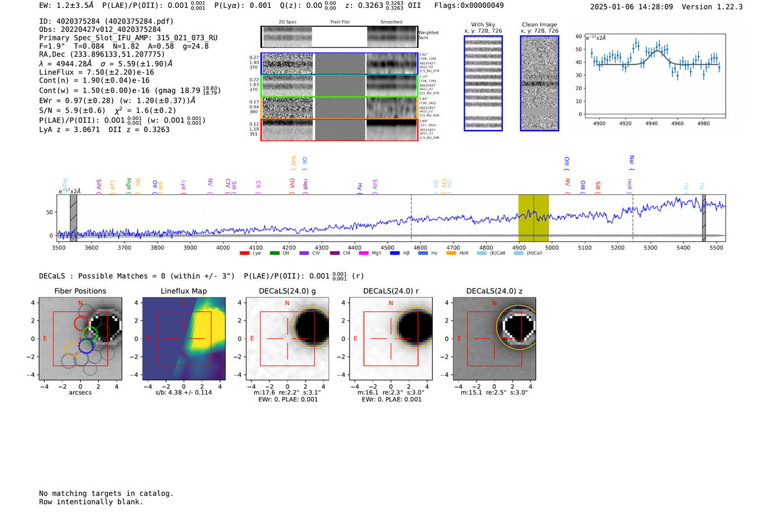Click the blue Hβ legend swatch
The width and height of the screenshot is (782, 532).
395,253
